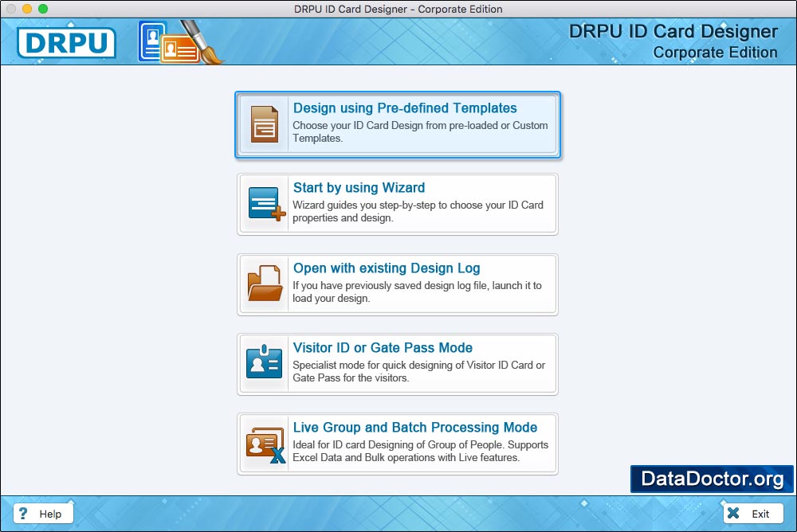Image resolution: width=797 pixels, height=532 pixels.
Task: Click the brown template document icon
Action: 265,124
